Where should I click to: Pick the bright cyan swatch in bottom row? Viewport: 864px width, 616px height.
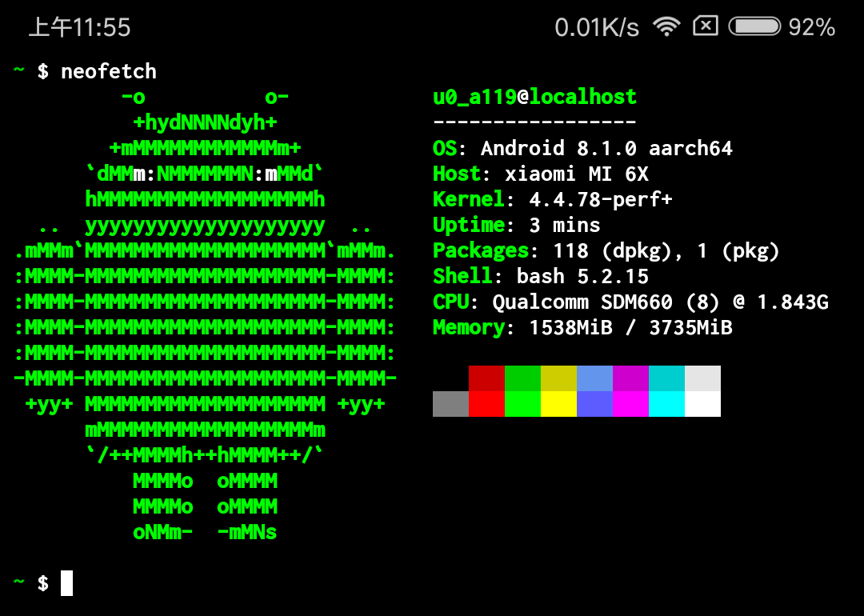click(x=666, y=404)
